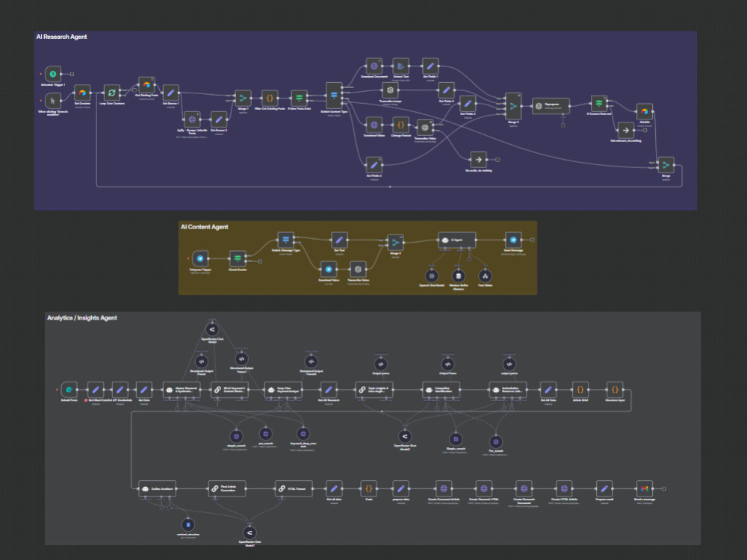Image resolution: width=747 pixels, height=560 pixels.
Task: Open the Get Existing Posts Airtable node
Action: [x=146, y=85]
